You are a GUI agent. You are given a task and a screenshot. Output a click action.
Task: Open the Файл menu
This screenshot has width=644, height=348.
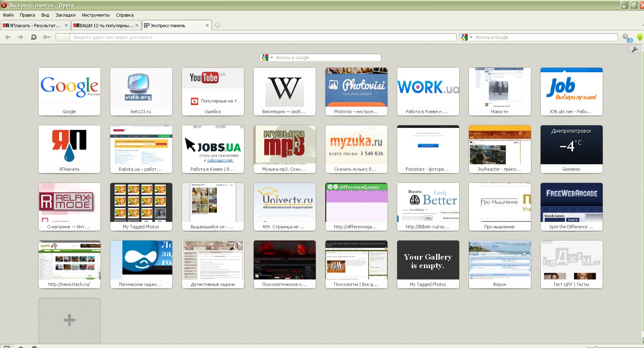click(x=9, y=15)
